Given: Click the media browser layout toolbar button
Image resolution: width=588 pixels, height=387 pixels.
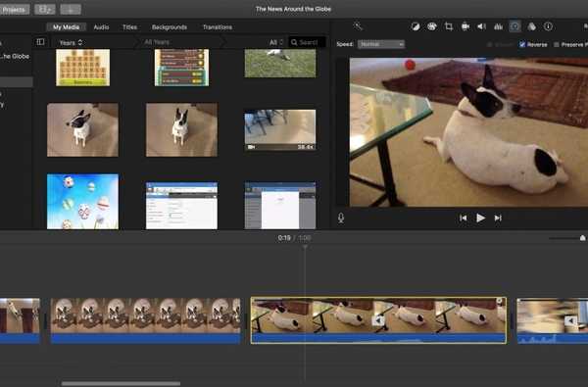Looking at the screenshot, I should [x=45, y=10].
